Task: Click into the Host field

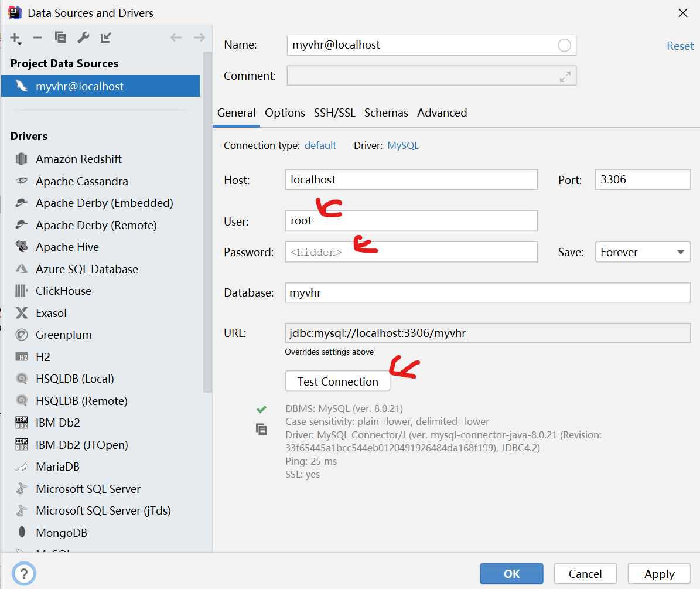Action: point(411,179)
